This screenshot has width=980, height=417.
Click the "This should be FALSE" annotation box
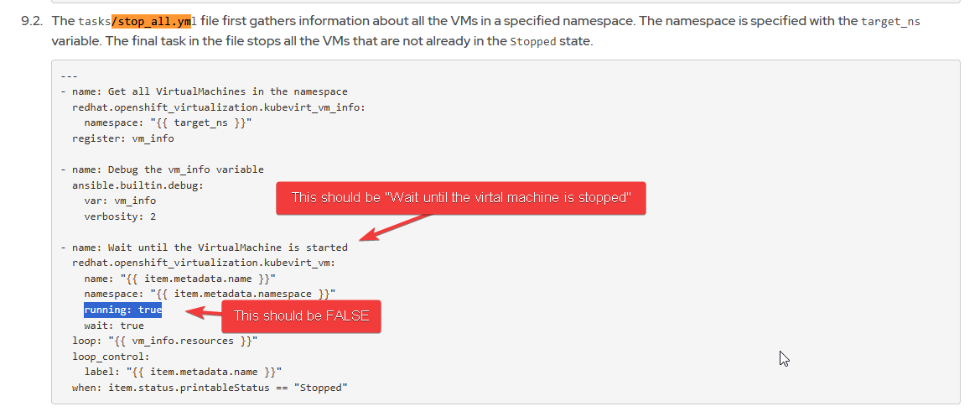pos(300,316)
